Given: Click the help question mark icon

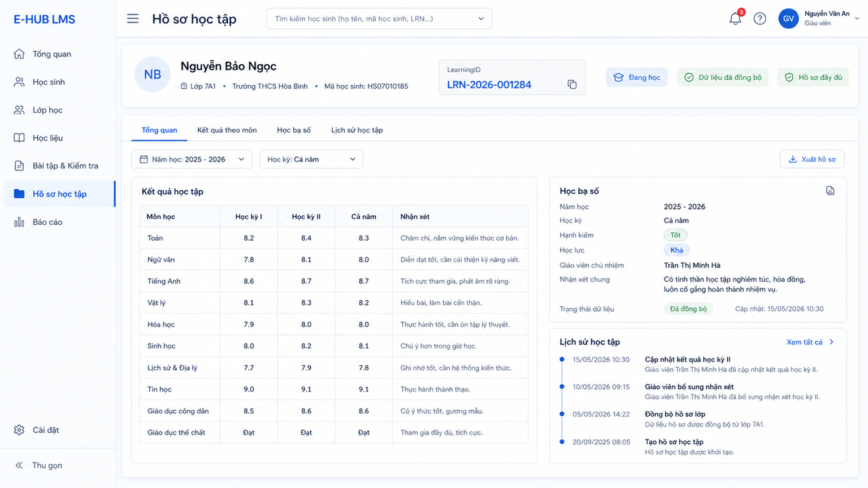Looking at the screenshot, I should [759, 19].
